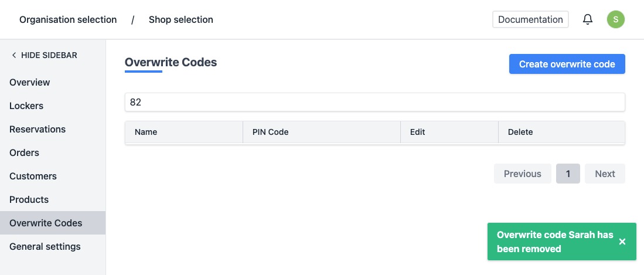Go to Organisation selection breadcrumb
Viewport: 644px width, 275px height.
coord(68,20)
